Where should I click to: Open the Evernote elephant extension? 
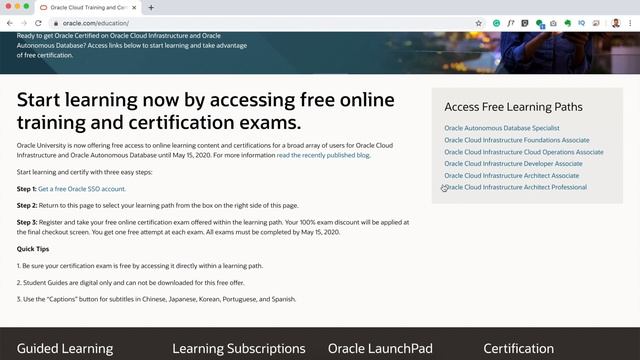coord(568,23)
